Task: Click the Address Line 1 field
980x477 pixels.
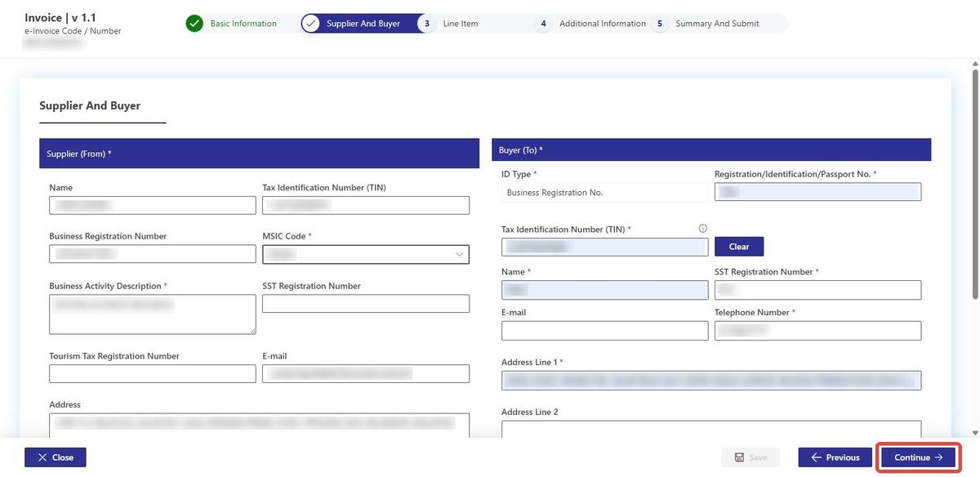Action: click(x=711, y=381)
